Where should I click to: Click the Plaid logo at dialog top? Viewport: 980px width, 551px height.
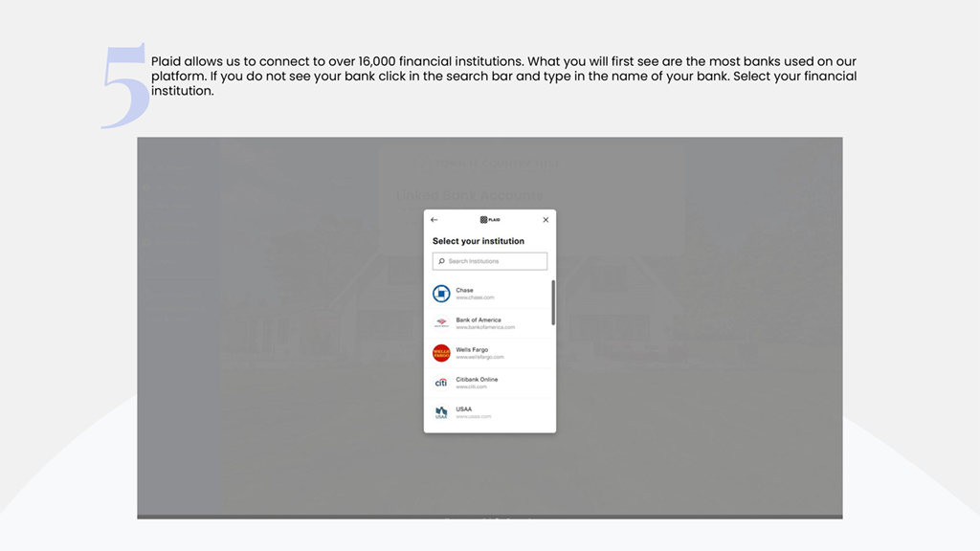(x=490, y=220)
